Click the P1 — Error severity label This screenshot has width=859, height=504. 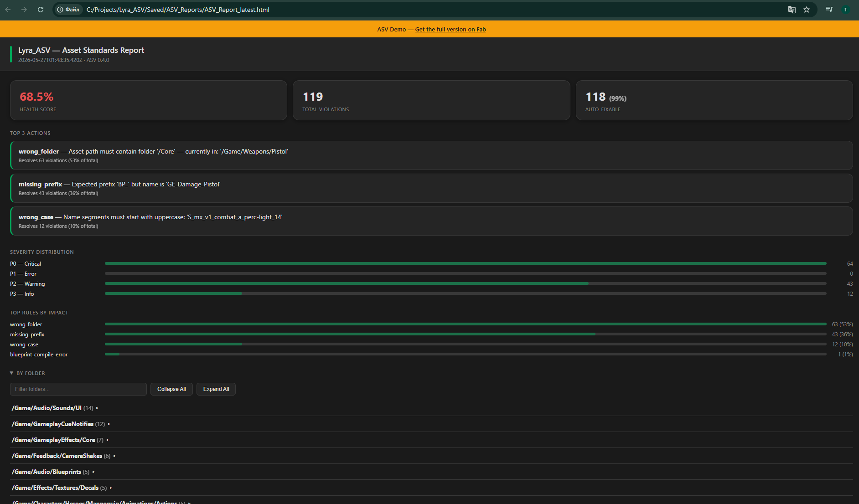tap(23, 274)
